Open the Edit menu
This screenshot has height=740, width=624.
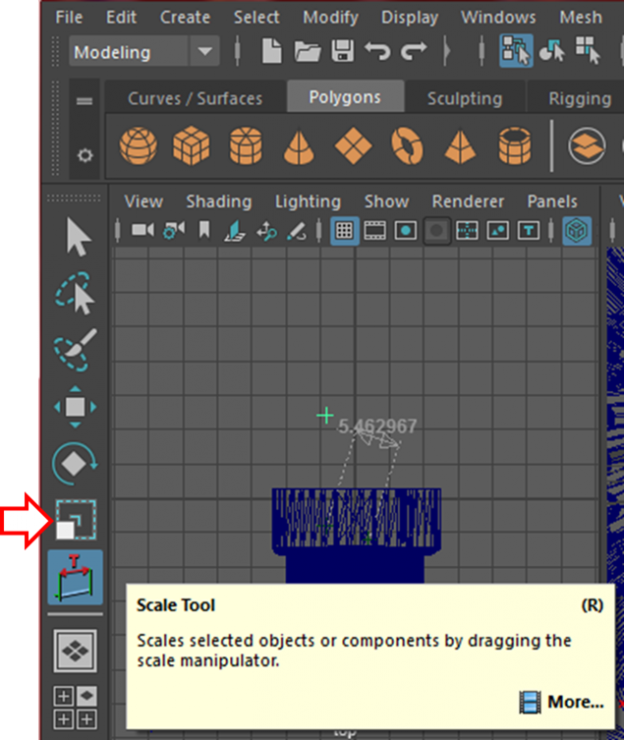(121, 17)
